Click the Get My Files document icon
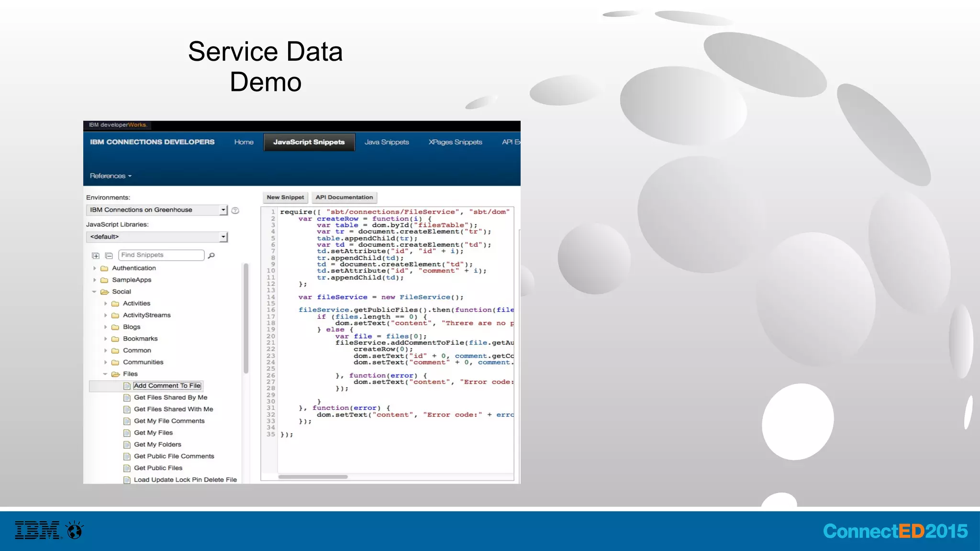 (x=127, y=433)
